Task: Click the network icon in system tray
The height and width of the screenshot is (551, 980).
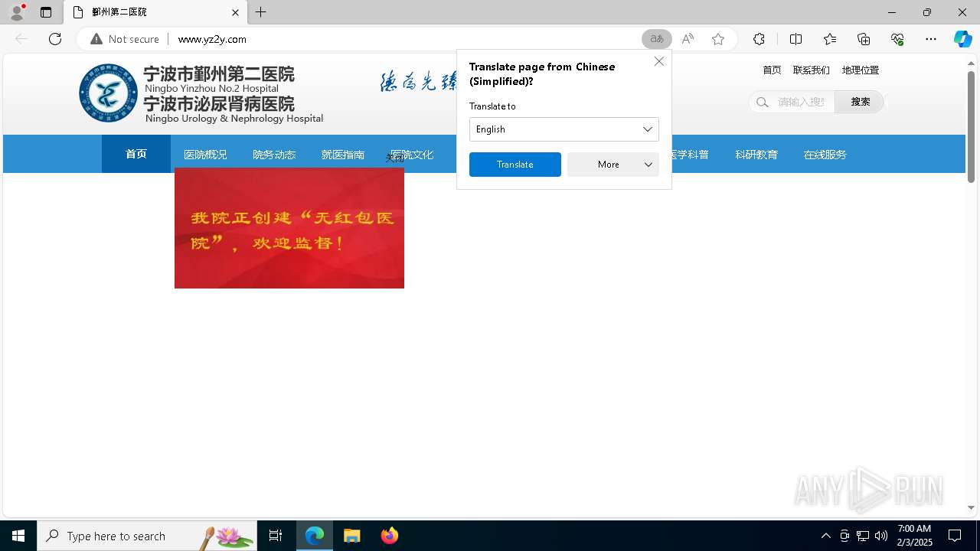Action: point(862,536)
